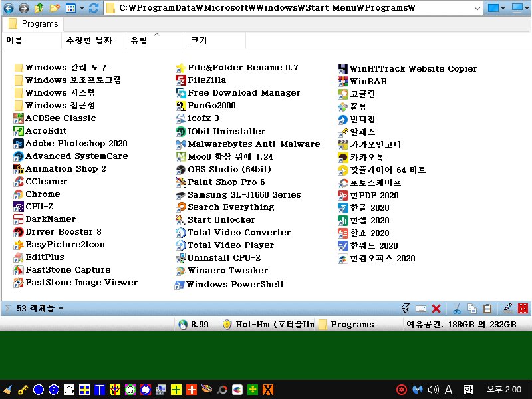
Task: Select the Windows 보조프로그램 folder
Action: click(68, 80)
